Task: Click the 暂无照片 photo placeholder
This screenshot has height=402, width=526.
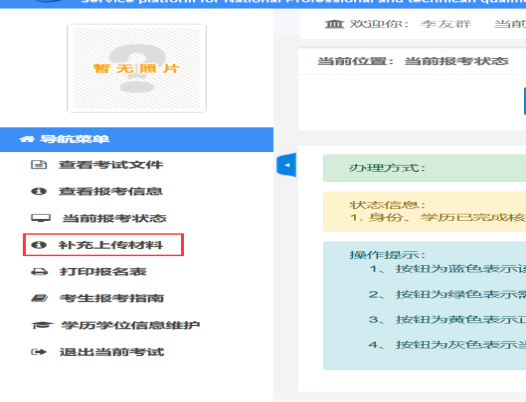Action: pos(137,68)
